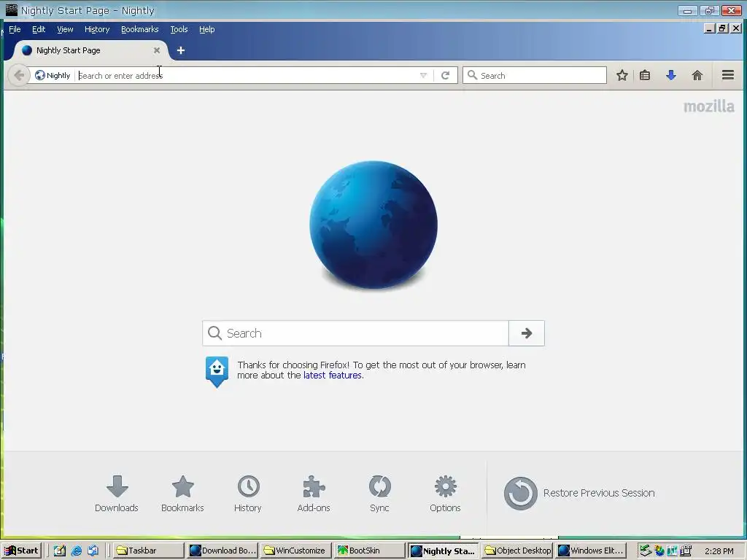The width and height of the screenshot is (747, 560).
Task: Click the back navigation arrow button
Action: [19, 75]
